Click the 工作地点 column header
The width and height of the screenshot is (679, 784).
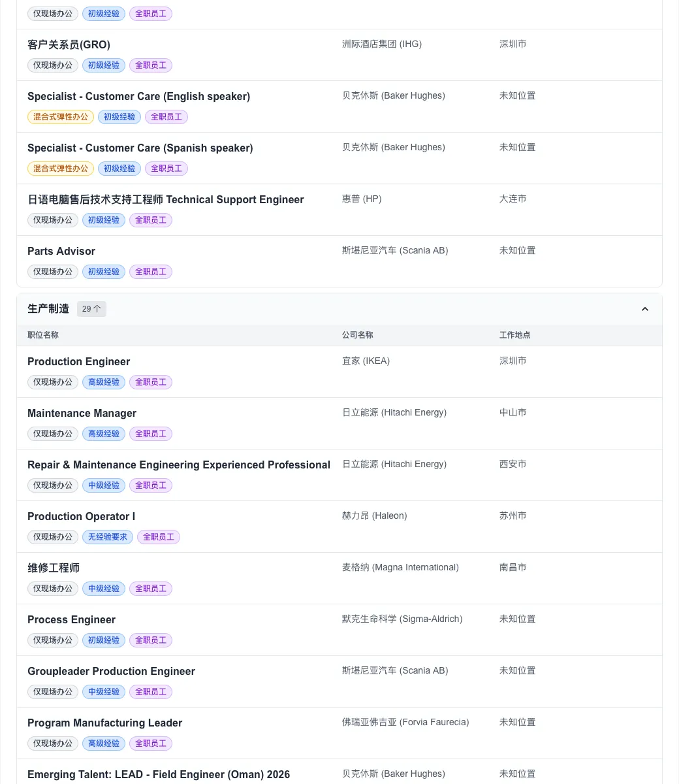[x=514, y=335]
